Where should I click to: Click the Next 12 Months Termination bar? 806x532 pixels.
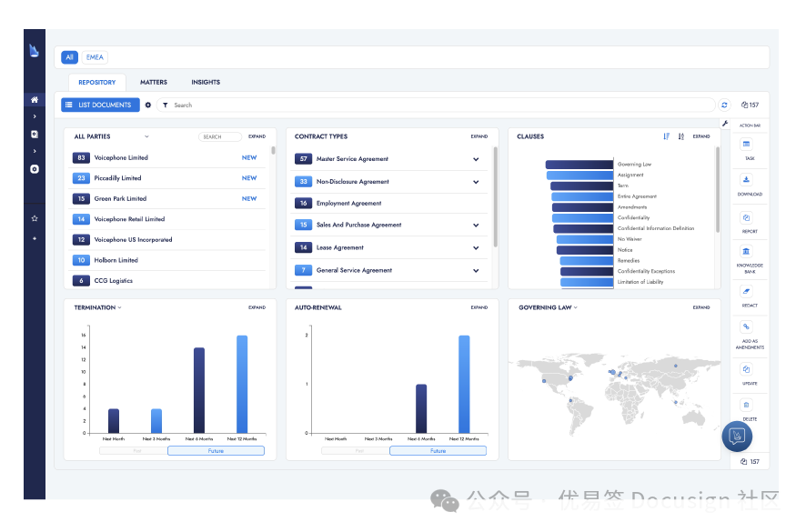(242, 384)
